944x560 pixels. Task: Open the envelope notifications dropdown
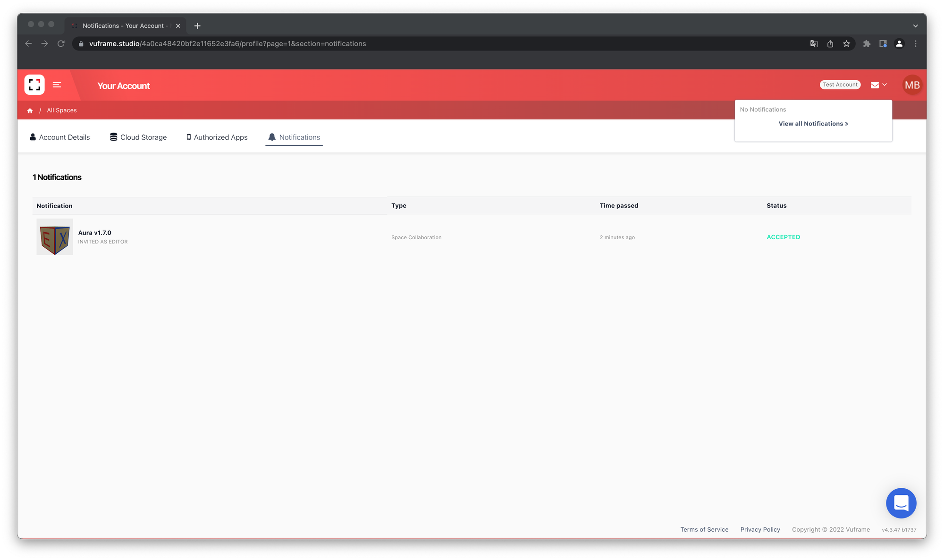coord(878,85)
